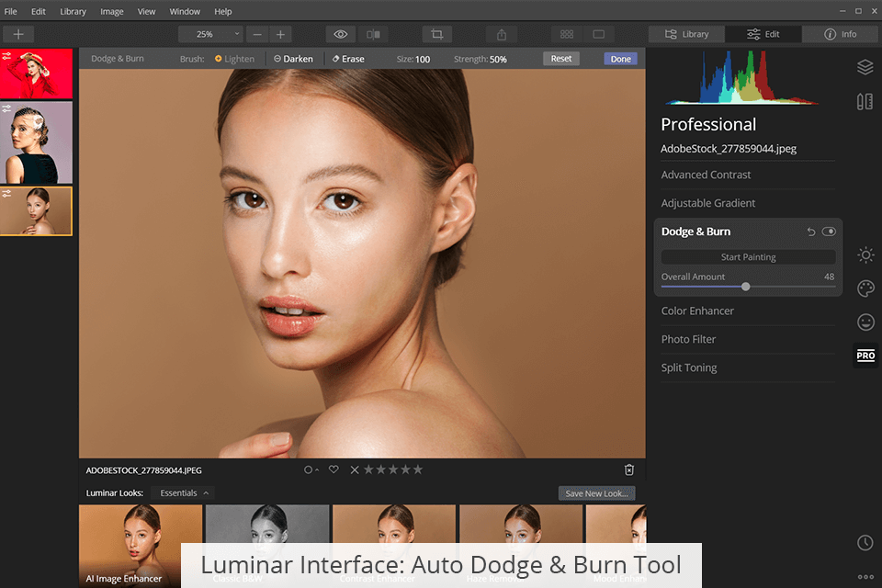Expand the Advanced Contrast section

click(706, 175)
